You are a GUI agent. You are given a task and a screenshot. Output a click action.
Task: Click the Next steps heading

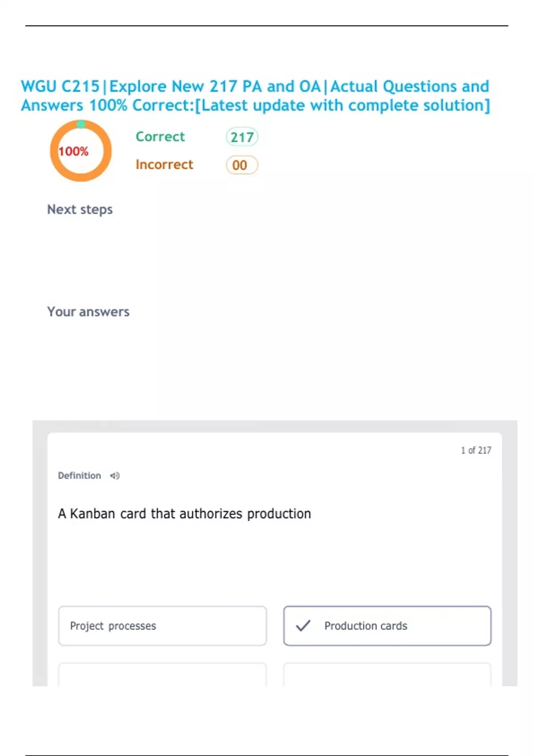click(x=80, y=209)
